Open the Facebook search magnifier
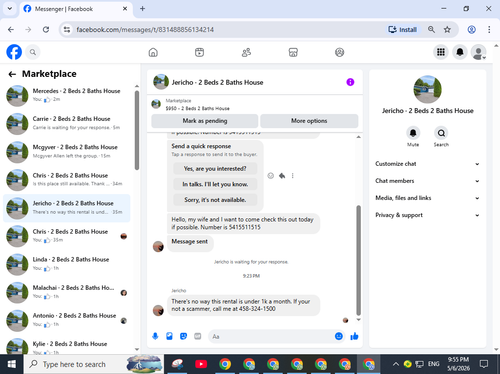500x374 pixels. coord(33,52)
